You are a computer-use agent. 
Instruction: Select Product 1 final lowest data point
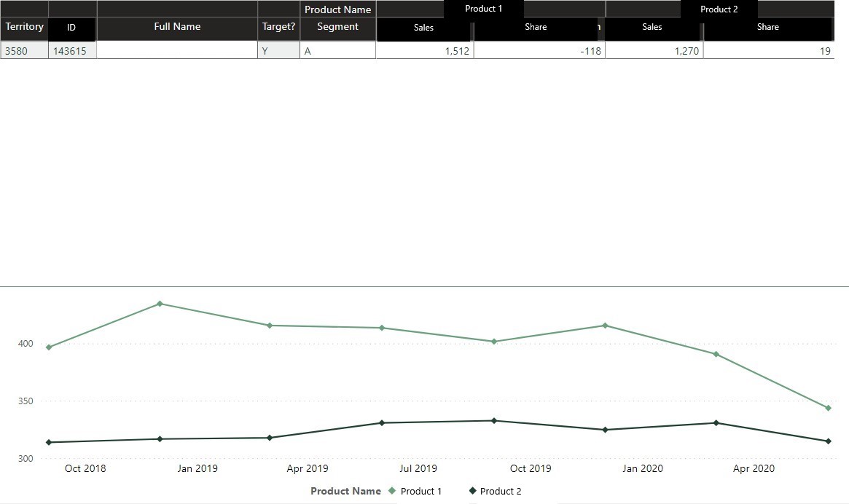click(x=828, y=408)
